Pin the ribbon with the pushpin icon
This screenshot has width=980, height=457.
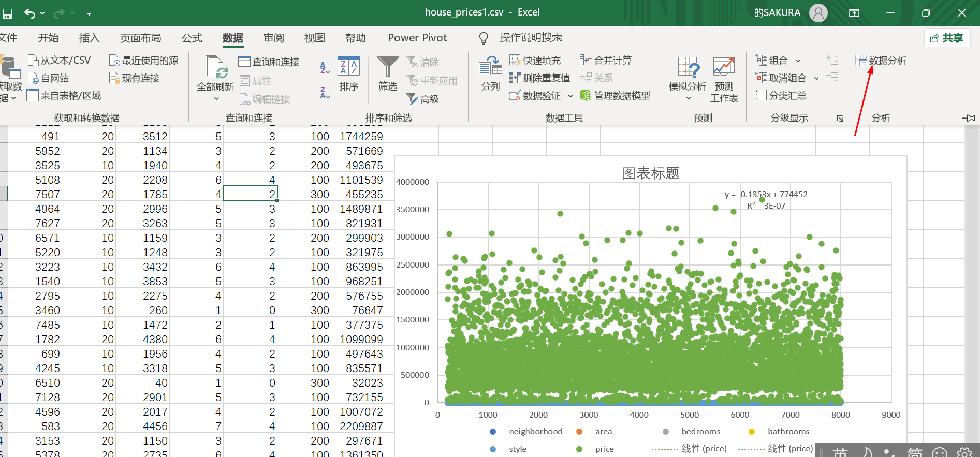969,118
